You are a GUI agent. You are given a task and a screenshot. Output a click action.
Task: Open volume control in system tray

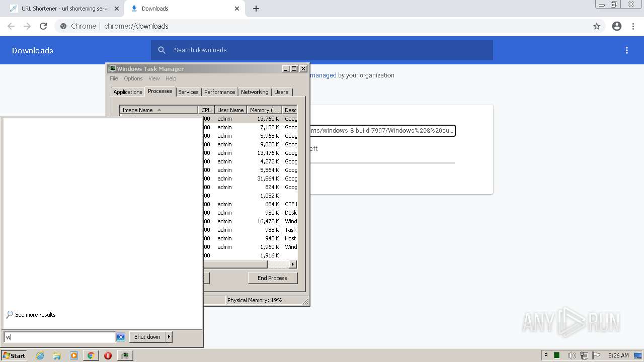coord(571,355)
